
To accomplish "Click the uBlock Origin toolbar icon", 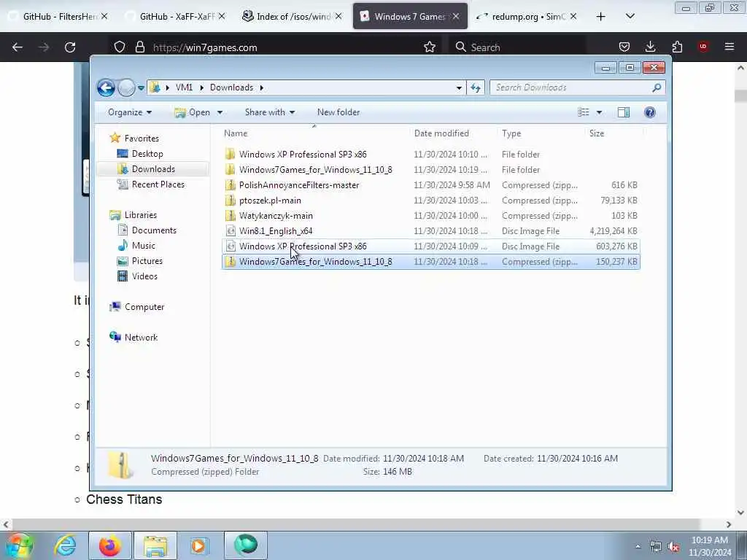I will click(703, 47).
